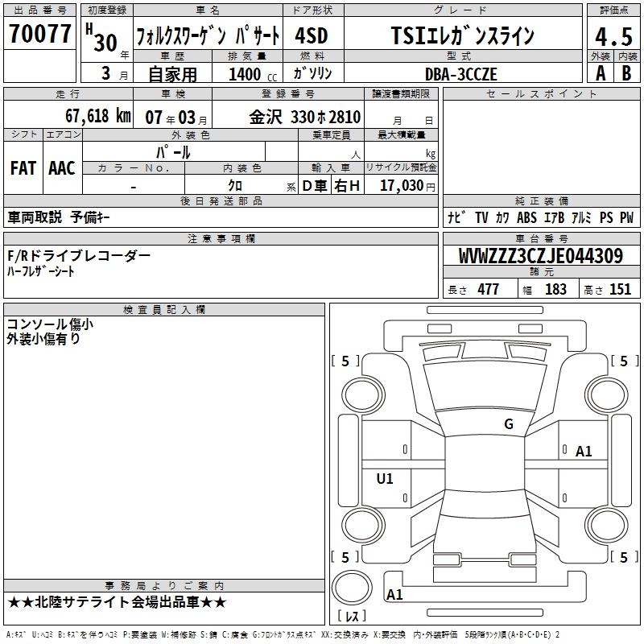
Task: Select the note ハーフレザーシート
Action: point(41,271)
